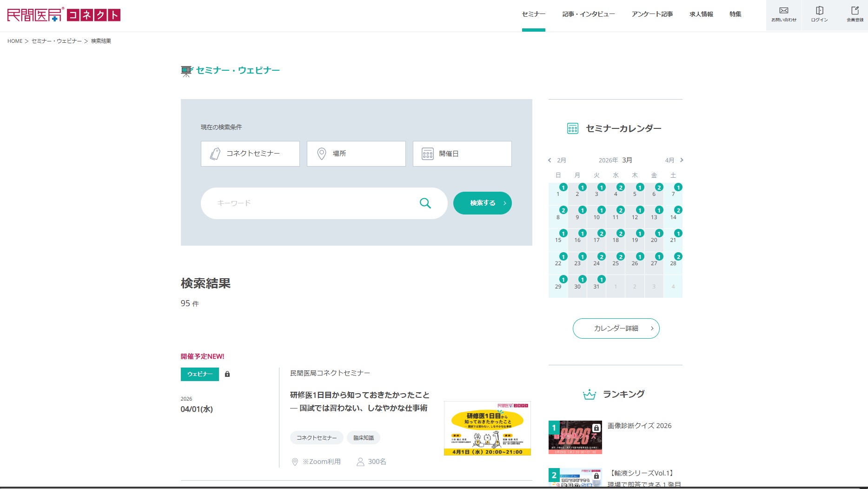Go to next month 4月 arrow
This screenshot has width=868, height=489.
tap(682, 161)
